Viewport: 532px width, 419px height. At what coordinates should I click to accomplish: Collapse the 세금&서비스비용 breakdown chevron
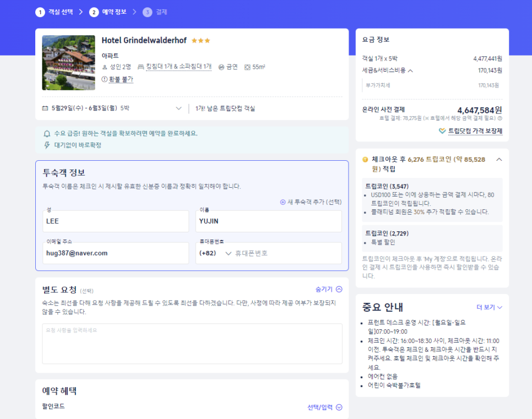point(410,70)
